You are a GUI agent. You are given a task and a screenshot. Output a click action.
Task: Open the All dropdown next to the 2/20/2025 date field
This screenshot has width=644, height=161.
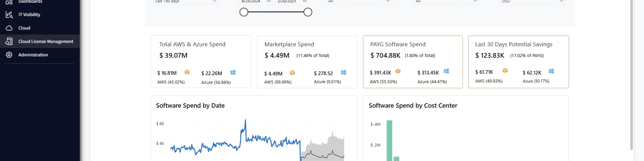(x=359, y=2)
